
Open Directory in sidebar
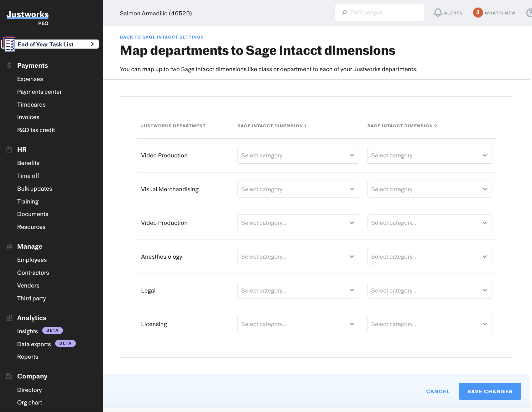point(29,390)
